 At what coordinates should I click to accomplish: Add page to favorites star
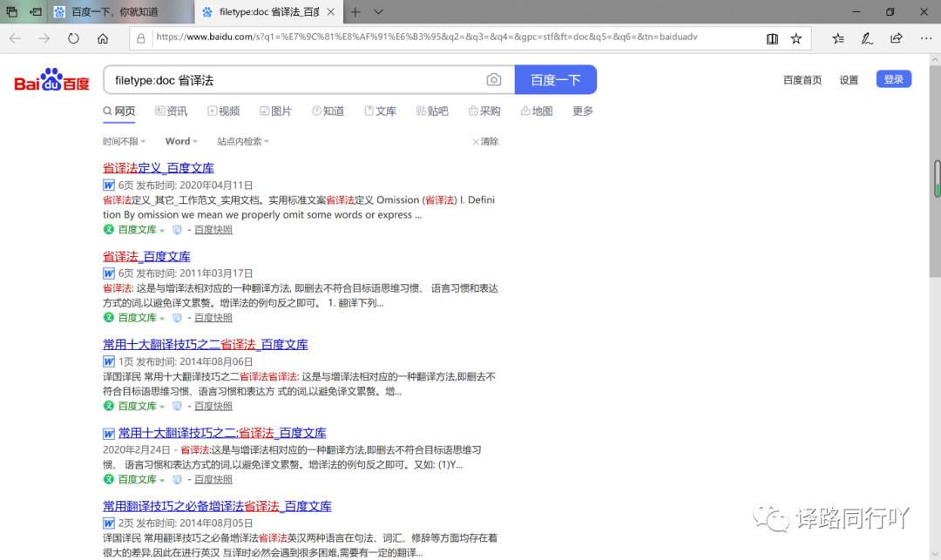tap(796, 38)
